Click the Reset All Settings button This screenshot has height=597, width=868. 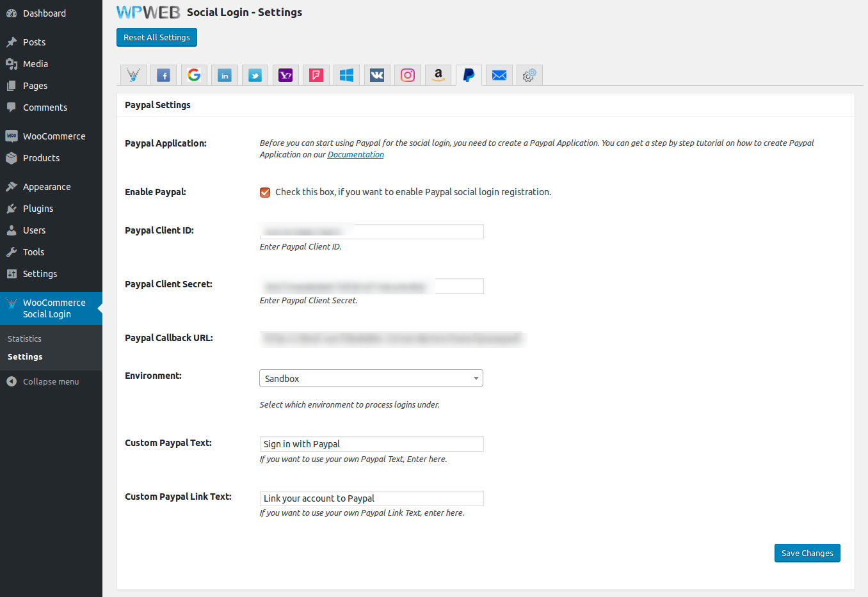(157, 38)
